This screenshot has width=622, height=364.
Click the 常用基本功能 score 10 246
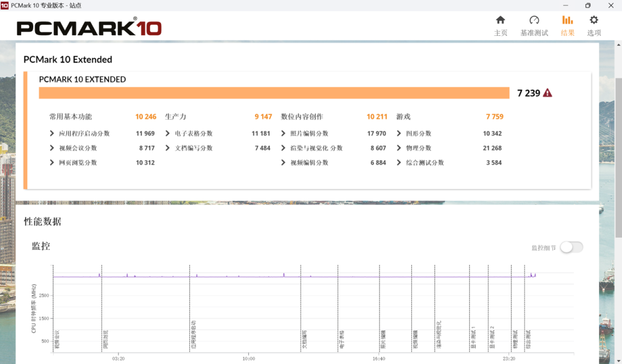tap(146, 116)
